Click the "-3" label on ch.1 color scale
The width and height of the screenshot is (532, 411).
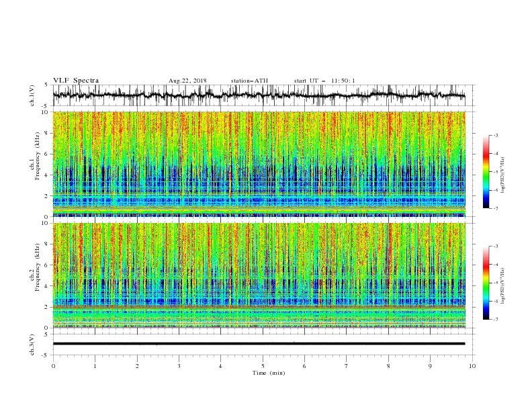[x=496, y=135]
